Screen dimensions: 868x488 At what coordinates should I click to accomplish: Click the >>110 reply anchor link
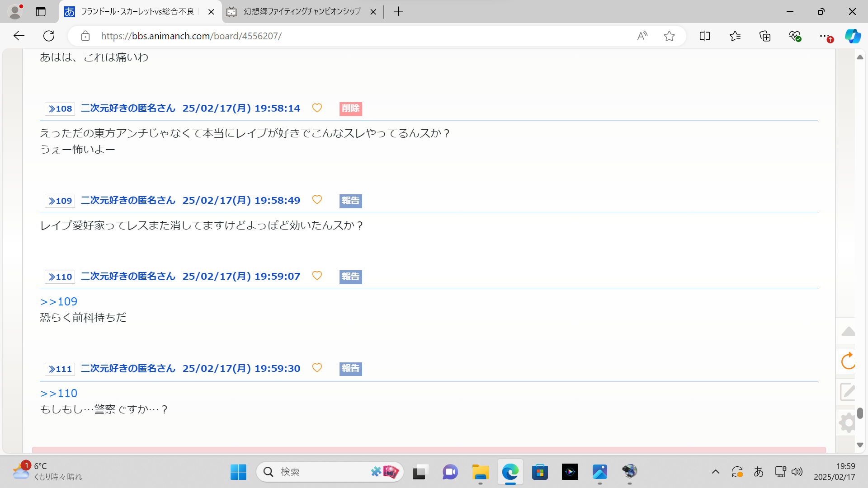pos(59,393)
